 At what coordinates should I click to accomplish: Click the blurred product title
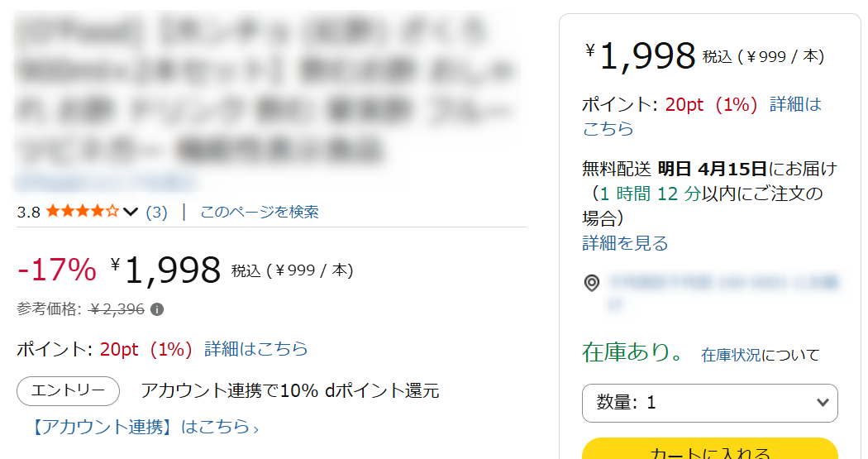[x=265, y=89]
